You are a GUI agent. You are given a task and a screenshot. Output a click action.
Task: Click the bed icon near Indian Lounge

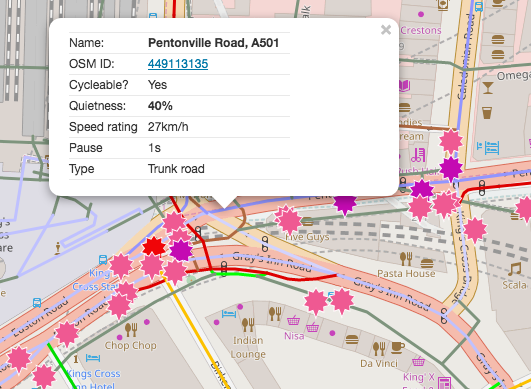(229, 314)
